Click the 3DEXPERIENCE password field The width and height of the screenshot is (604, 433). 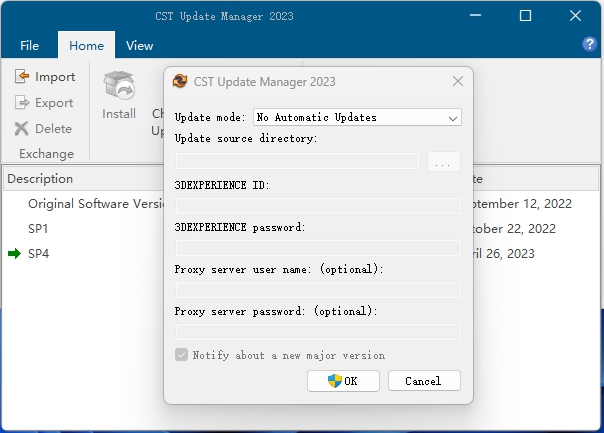318,248
